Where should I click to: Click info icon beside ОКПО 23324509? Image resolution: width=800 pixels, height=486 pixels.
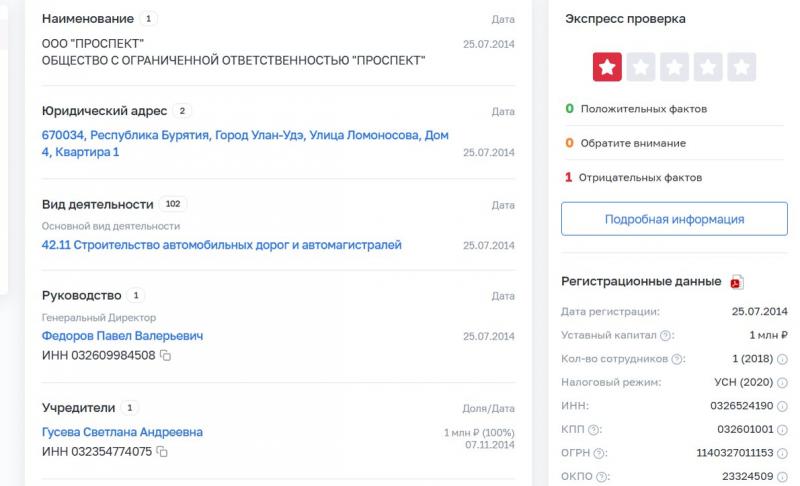[x=782, y=476]
